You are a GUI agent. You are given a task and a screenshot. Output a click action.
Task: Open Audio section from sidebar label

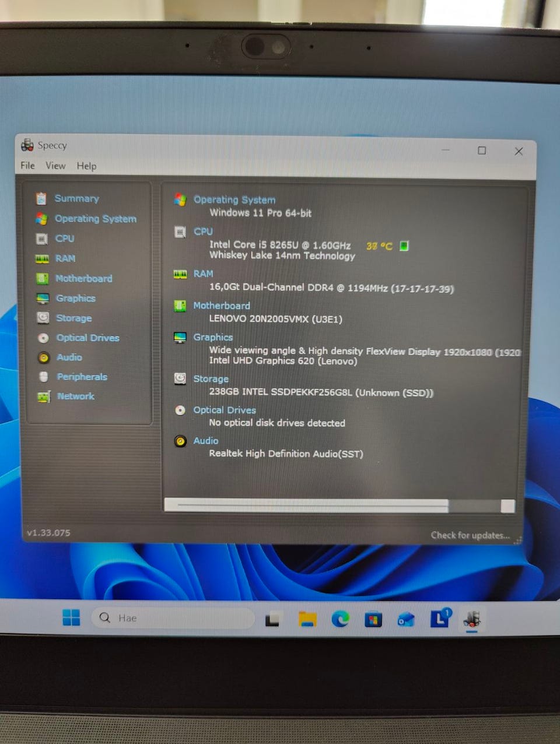[x=69, y=357]
